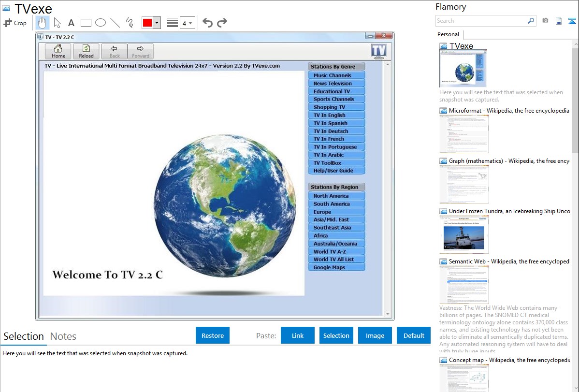Open the line width dropdown showing 4
Viewport: 579px width, 392px height.
(188, 23)
